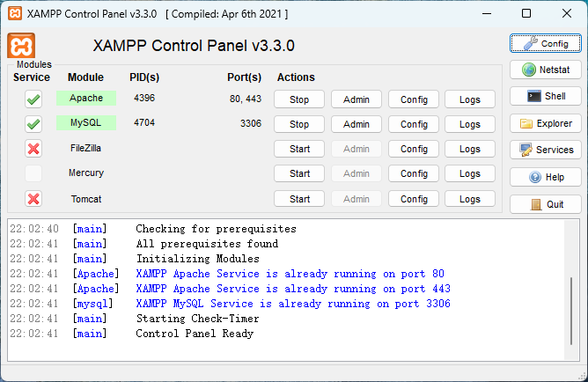Open the MySQL Config menu
Image resolution: width=588 pixels, height=382 pixels.
pos(414,124)
